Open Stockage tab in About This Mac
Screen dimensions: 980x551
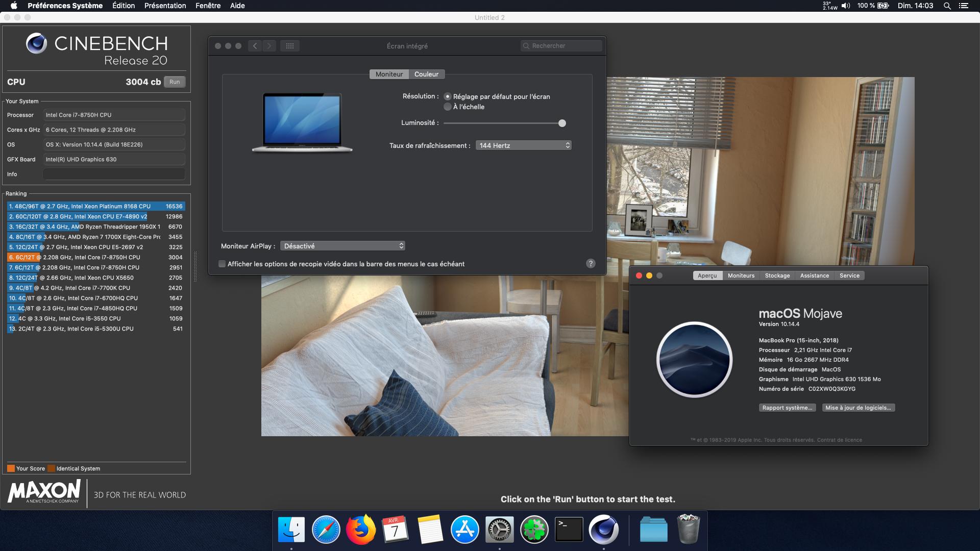(x=777, y=275)
